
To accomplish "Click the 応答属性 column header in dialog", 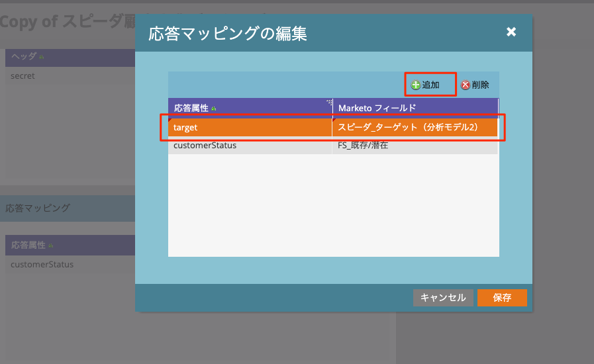I will [191, 107].
